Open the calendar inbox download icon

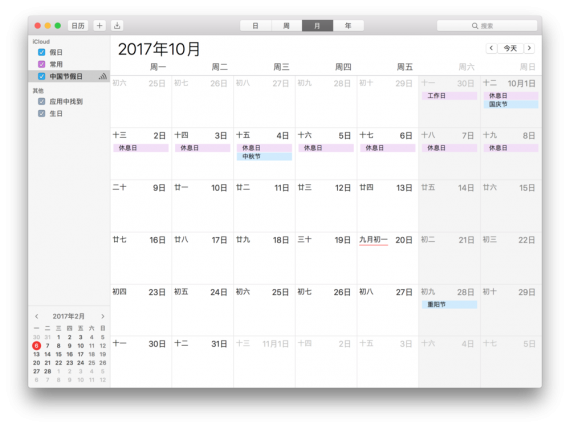pyautogui.click(x=117, y=25)
